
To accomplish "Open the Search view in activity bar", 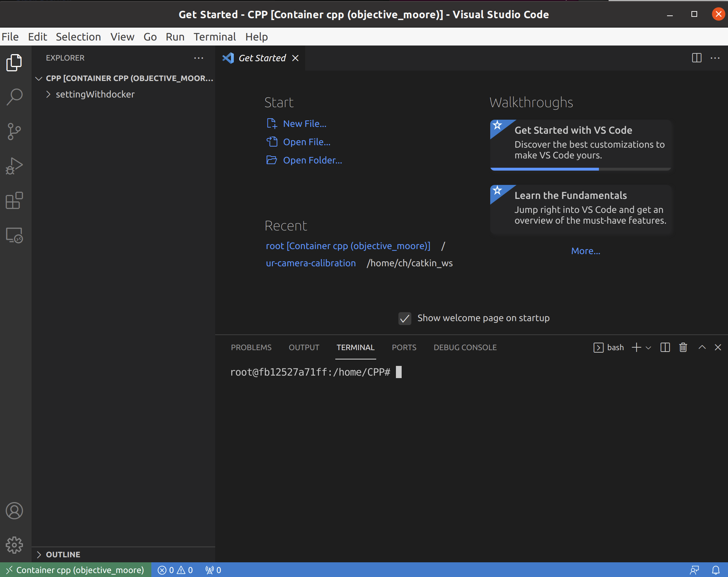I will tap(14, 97).
